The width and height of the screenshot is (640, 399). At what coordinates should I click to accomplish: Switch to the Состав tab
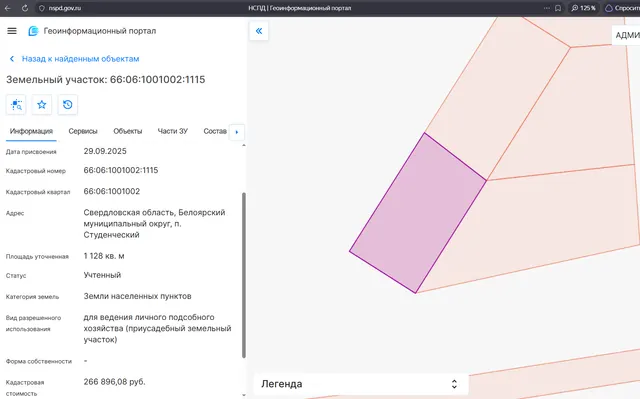coord(215,131)
